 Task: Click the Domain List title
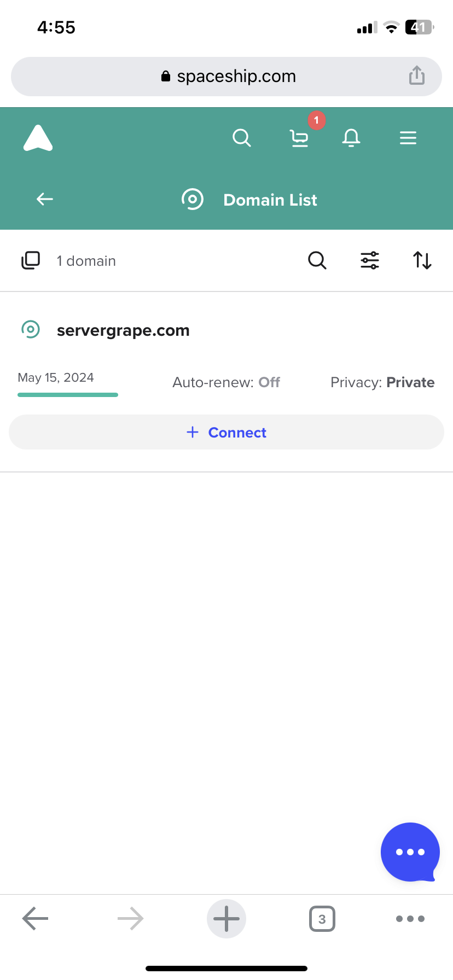[x=270, y=200]
